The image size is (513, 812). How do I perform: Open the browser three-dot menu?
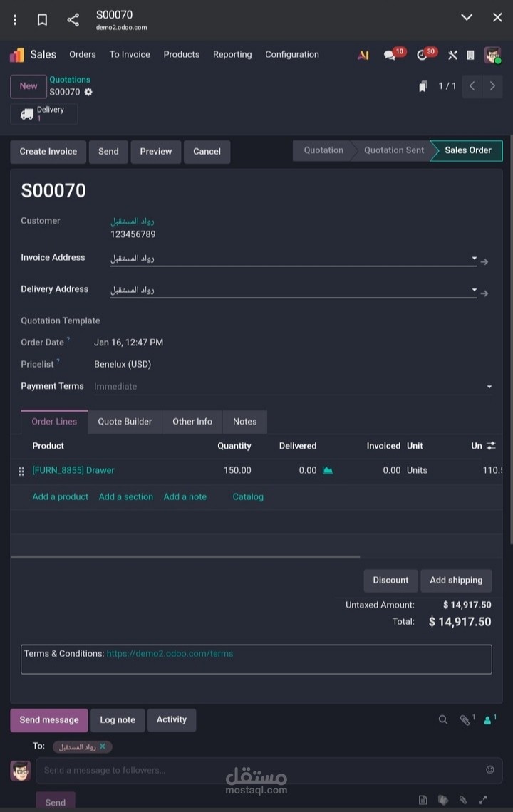tap(15, 20)
